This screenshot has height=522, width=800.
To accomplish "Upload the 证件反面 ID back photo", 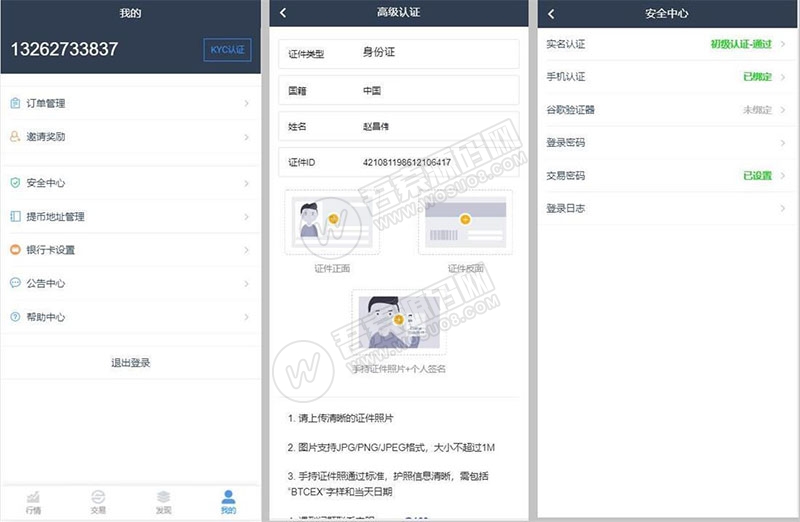I will pos(465,223).
